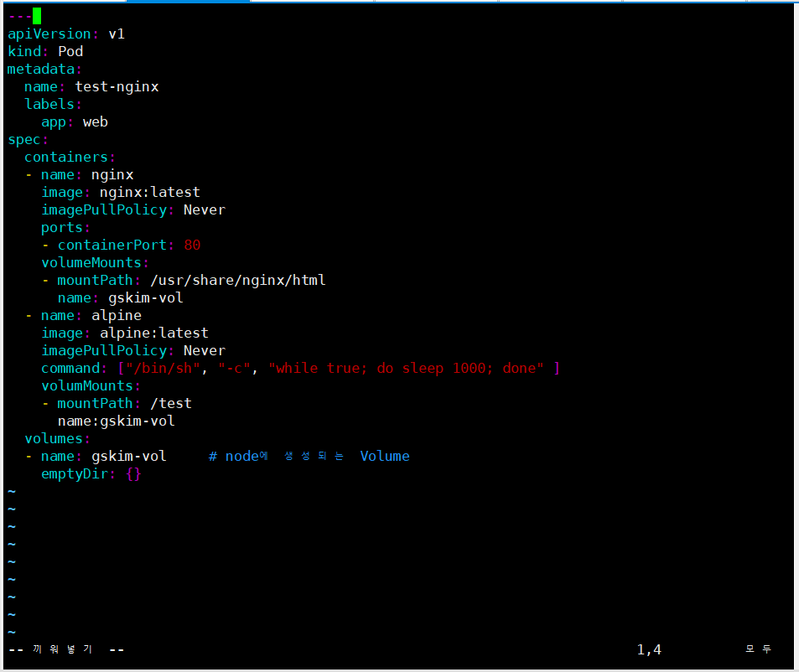This screenshot has height=672, width=799.
Task: Click the image value 'nginx:latest'
Action: [150, 193]
